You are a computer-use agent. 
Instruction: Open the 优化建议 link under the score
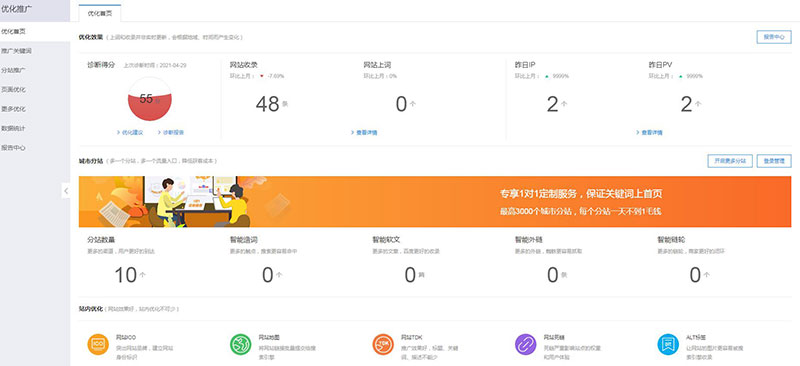pyautogui.click(x=130, y=133)
